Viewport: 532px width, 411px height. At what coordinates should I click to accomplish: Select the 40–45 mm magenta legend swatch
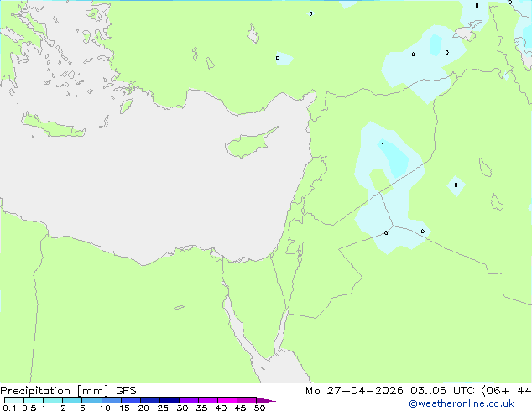tap(227, 400)
